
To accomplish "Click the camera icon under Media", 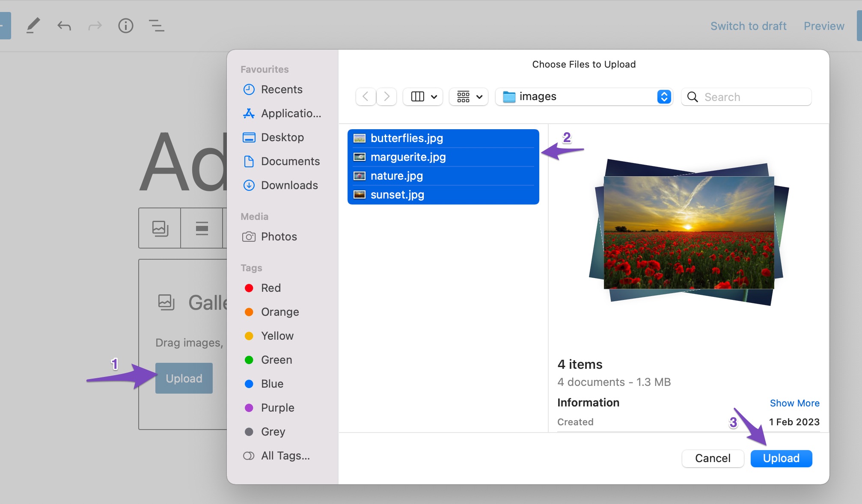I will 249,237.
